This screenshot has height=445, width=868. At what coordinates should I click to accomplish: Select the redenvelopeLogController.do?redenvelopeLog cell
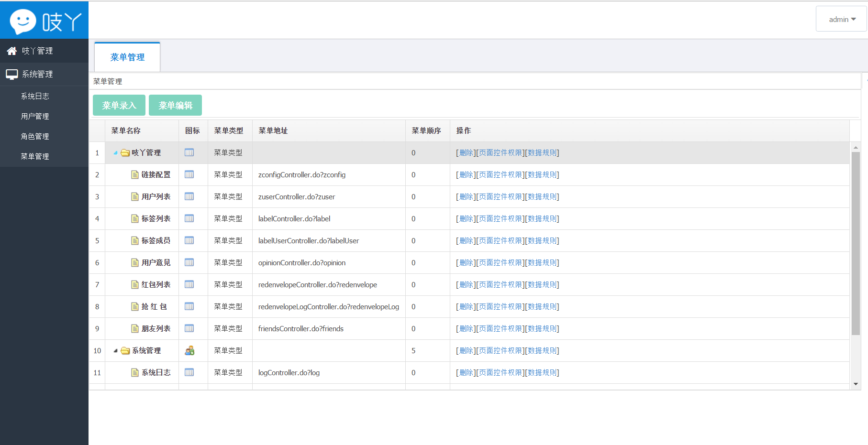(x=329, y=307)
